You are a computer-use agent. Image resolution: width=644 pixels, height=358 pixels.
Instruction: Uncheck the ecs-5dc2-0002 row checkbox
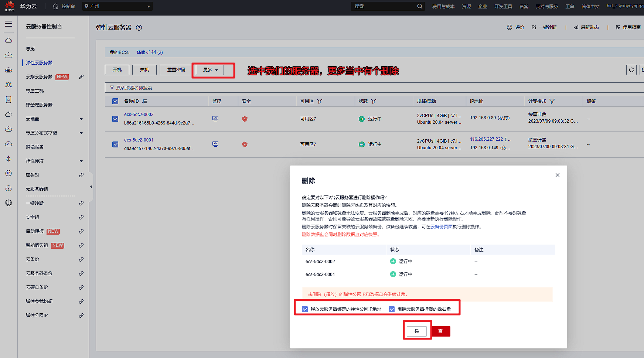(x=115, y=119)
